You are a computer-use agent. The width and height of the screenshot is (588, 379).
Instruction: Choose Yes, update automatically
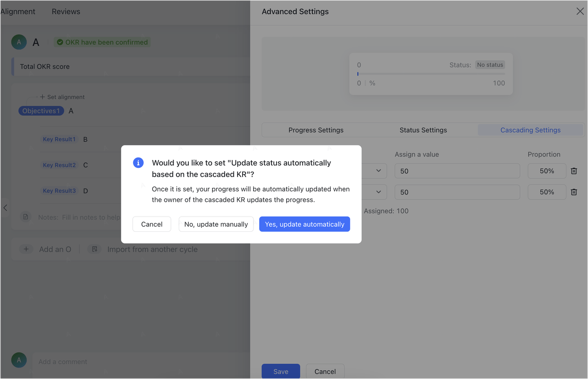(305, 224)
